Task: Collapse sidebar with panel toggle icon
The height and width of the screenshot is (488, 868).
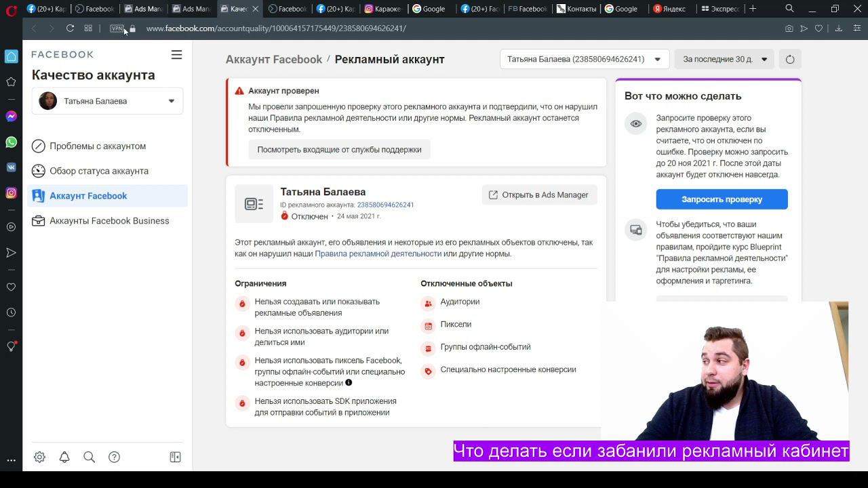Action: pos(175,457)
